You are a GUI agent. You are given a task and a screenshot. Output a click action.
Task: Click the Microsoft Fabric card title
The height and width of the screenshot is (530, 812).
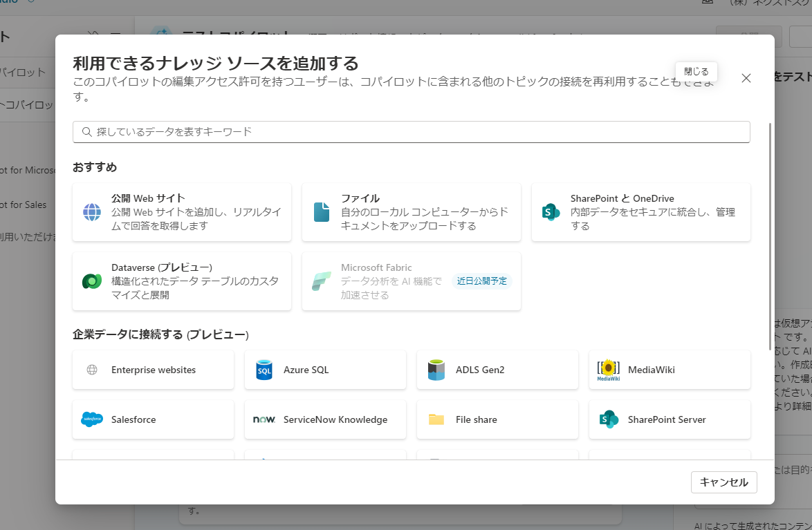[x=376, y=267]
